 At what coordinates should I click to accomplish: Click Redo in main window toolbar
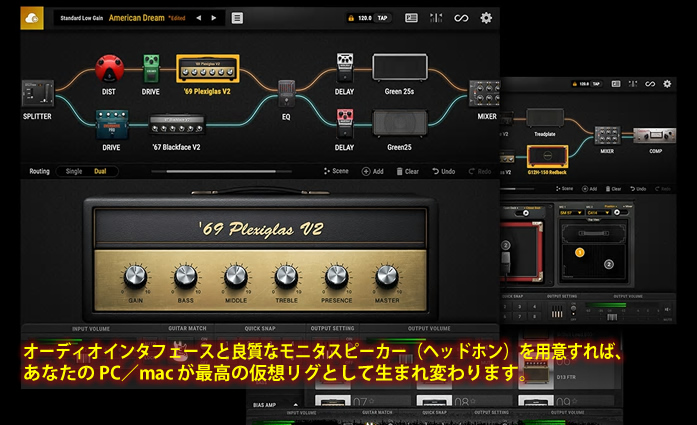click(x=480, y=171)
